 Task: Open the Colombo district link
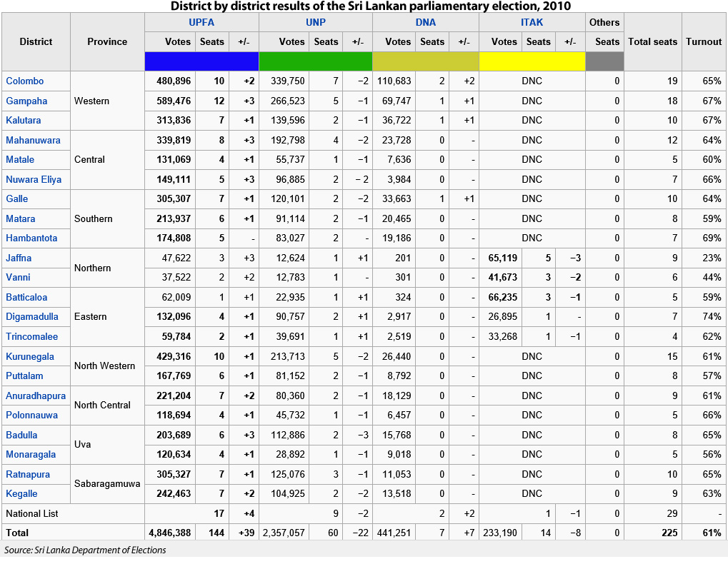(25, 81)
